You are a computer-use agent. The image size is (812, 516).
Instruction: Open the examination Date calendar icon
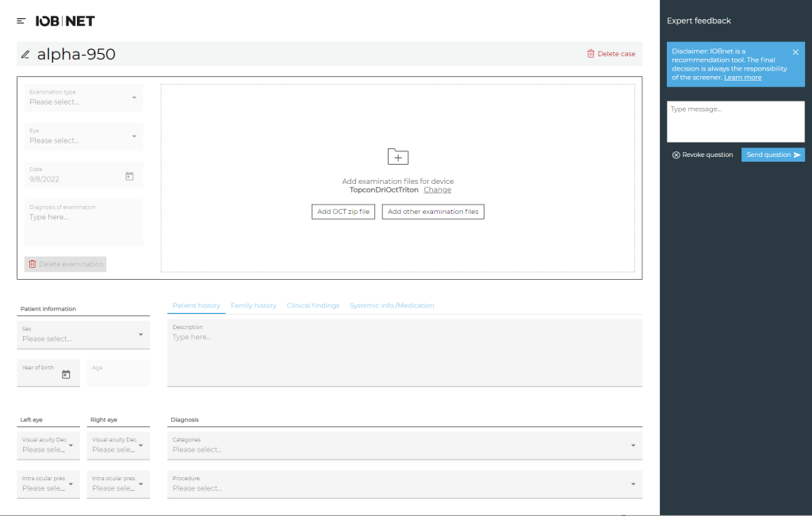[x=129, y=177]
